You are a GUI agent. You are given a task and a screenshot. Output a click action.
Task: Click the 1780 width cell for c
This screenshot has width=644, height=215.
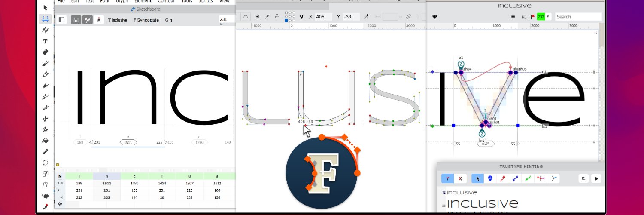(x=134, y=183)
